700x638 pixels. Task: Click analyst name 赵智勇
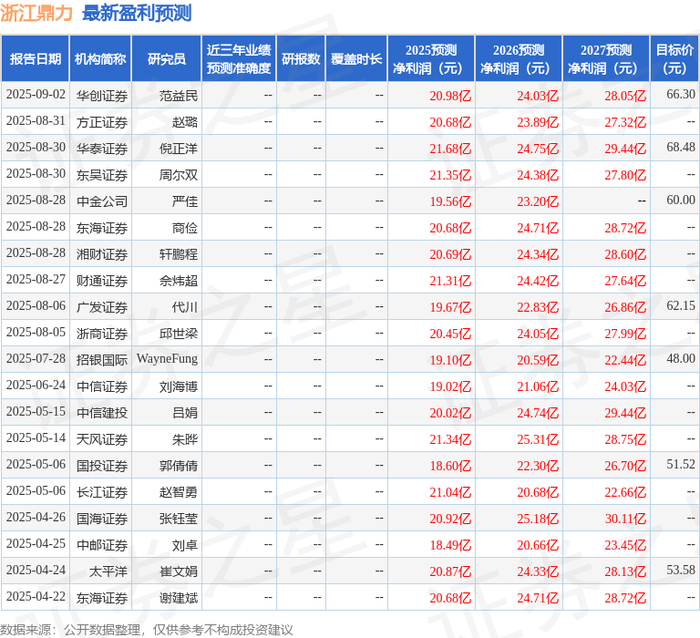pyautogui.click(x=179, y=492)
